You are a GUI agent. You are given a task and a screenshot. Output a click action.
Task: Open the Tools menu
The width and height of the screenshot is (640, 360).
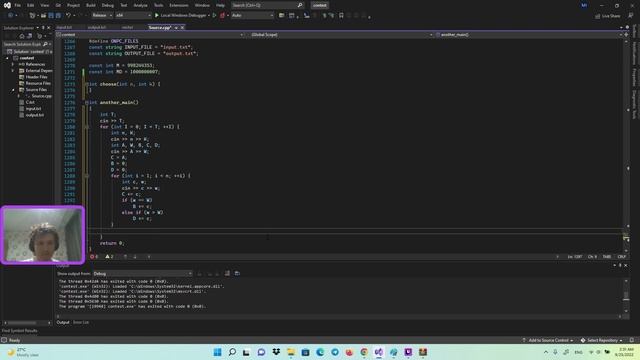pyautogui.click(x=158, y=5)
